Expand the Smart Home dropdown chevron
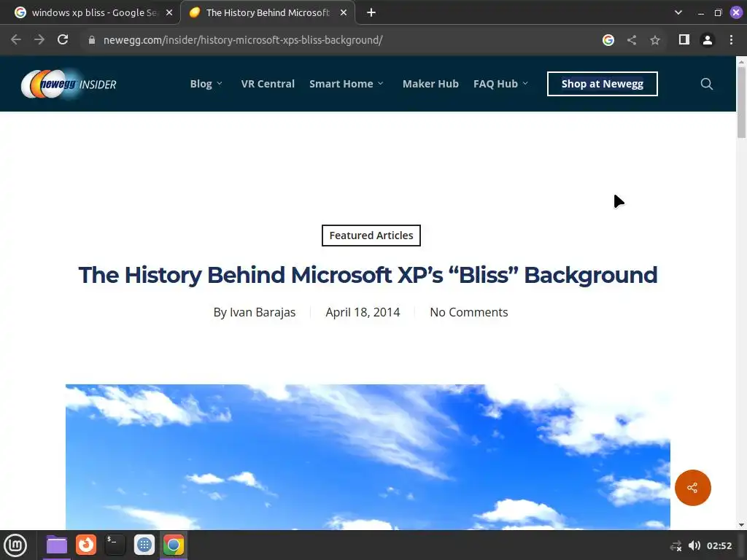Screen dimensions: 747x560 pyautogui.click(x=380, y=84)
